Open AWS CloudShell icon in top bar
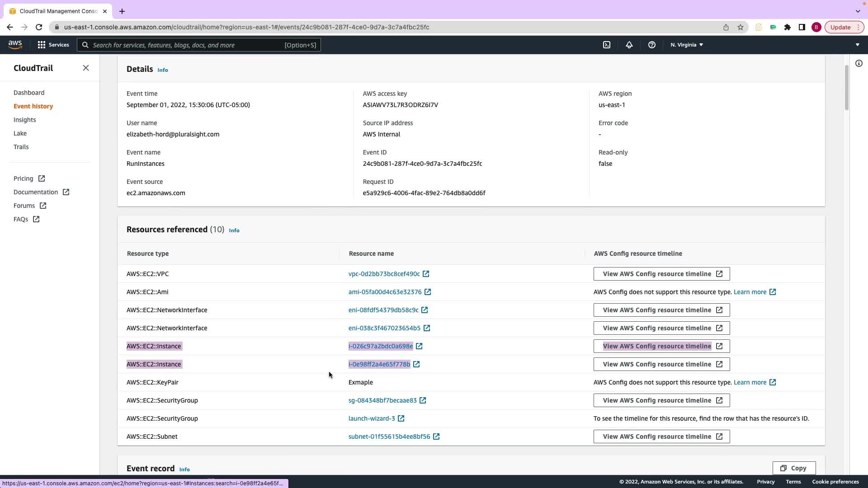The image size is (868, 488). click(x=607, y=45)
